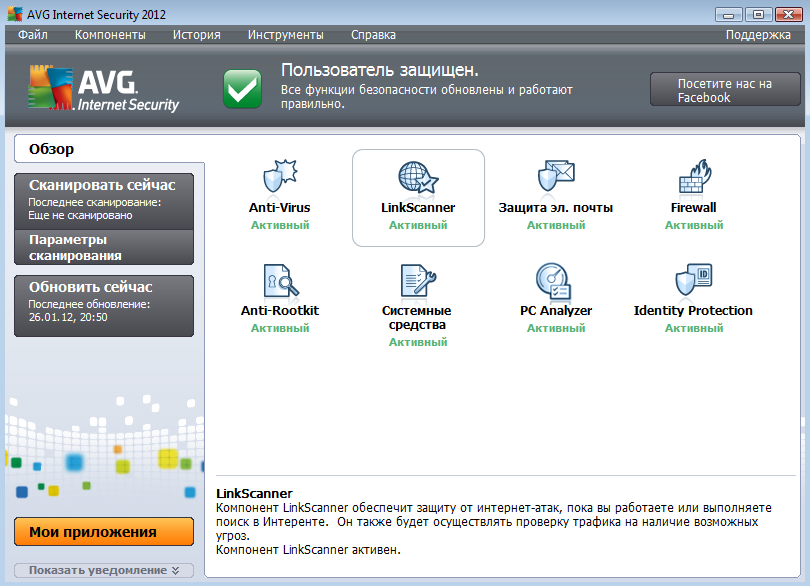Screen dimensions: 810x586
Task: Open the Файл menu
Action: click(x=33, y=35)
